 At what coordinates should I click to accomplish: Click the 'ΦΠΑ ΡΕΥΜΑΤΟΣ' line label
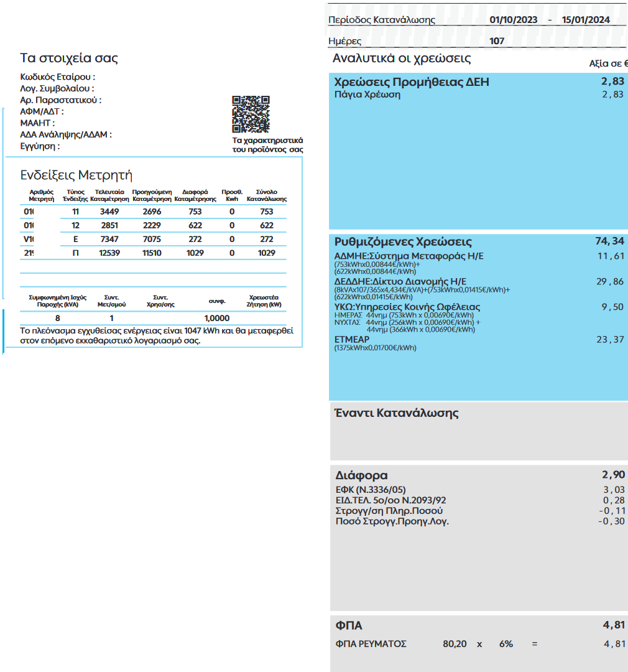371,644
